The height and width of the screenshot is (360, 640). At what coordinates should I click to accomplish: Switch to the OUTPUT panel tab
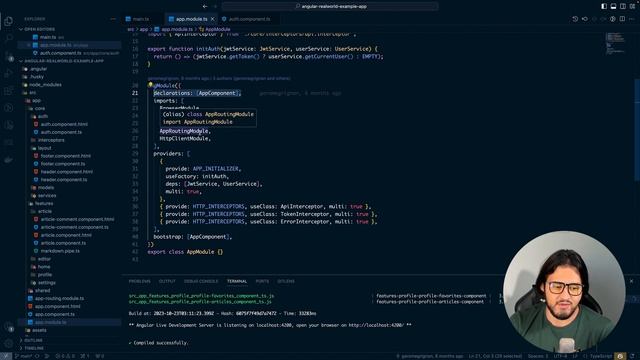tap(167, 281)
